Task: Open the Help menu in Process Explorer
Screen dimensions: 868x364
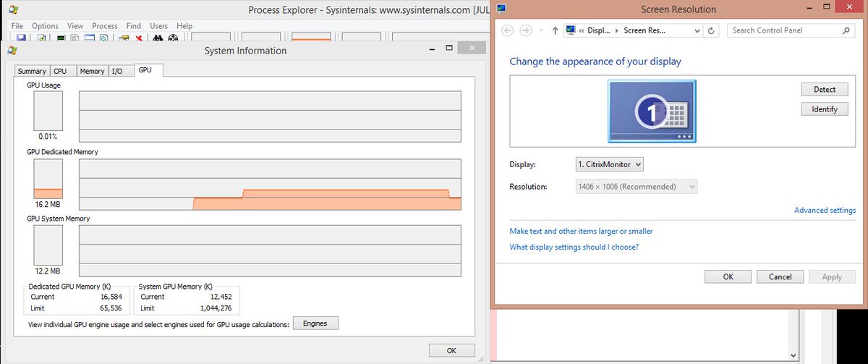Action: pos(184,25)
